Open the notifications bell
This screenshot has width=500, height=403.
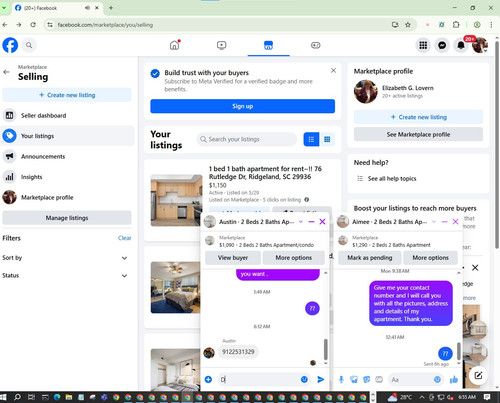(x=461, y=45)
